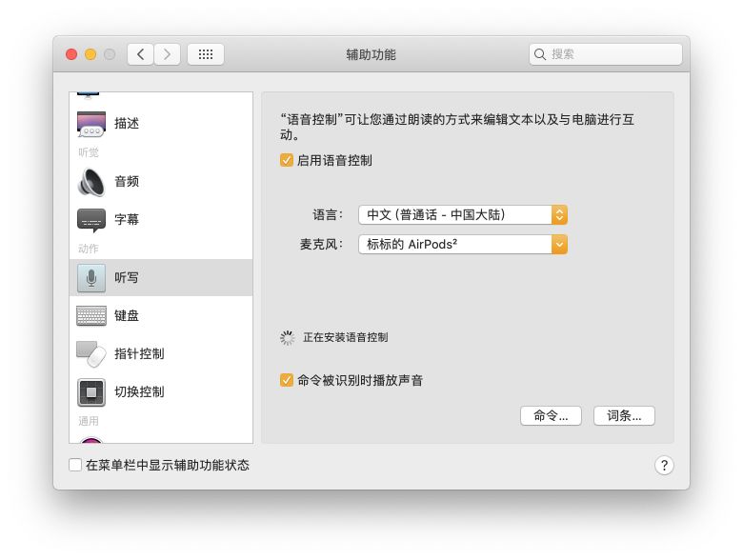
Task: Click the 正在安装语音控制 status text
Action: pyautogui.click(x=346, y=338)
